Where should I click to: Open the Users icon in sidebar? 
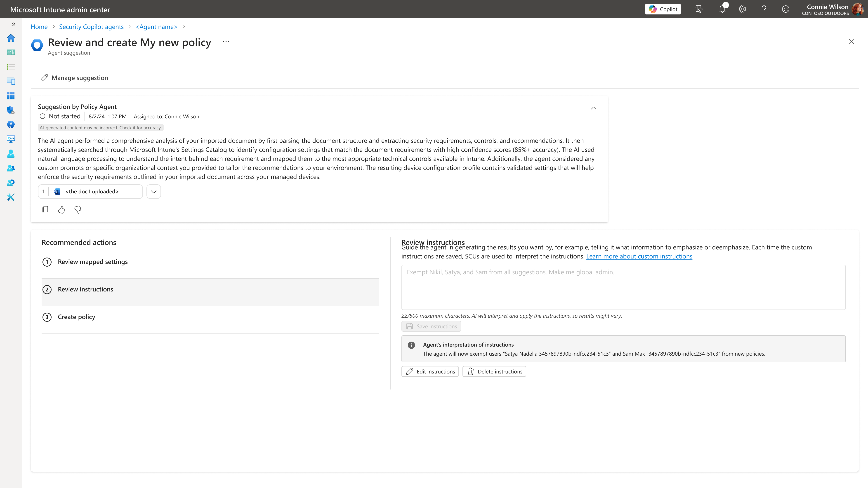click(11, 154)
